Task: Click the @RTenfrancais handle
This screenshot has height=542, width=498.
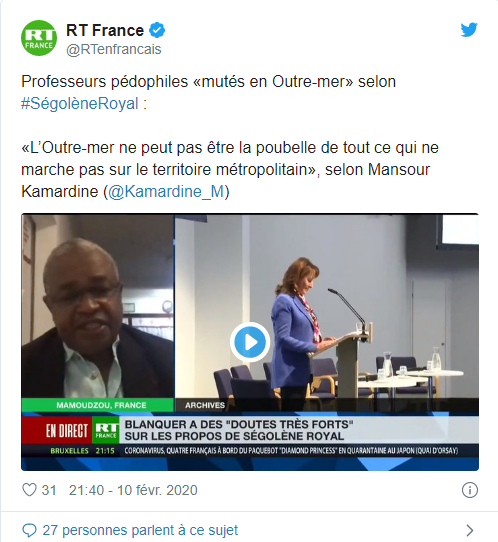Action: [x=114, y=49]
